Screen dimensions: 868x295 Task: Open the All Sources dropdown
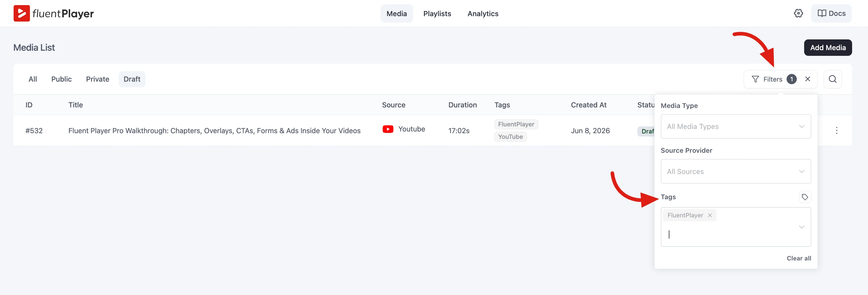[735, 171]
